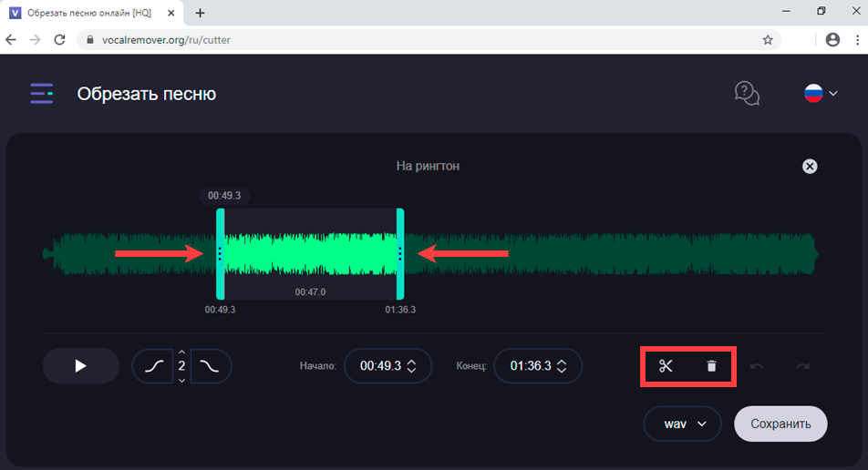Bookmark this page with star icon
The width and height of the screenshot is (868, 470).
pos(768,40)
